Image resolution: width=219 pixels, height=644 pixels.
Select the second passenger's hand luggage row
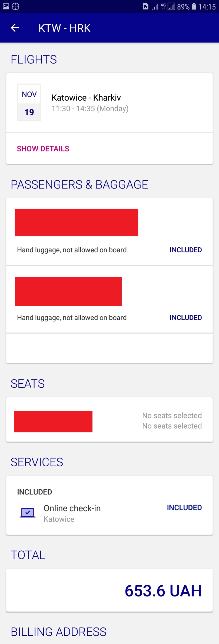tap(72, 317)
